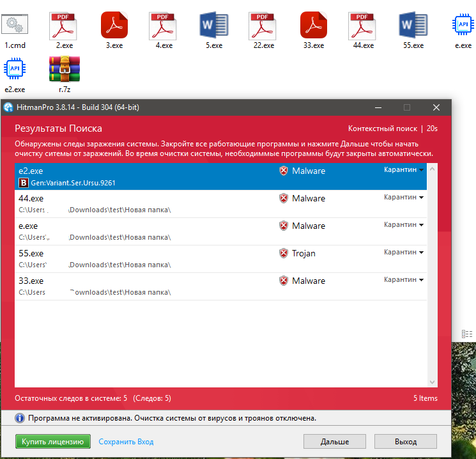Click the file path under 44.exe
Screen dimensions: 476x459
(95, 210)
